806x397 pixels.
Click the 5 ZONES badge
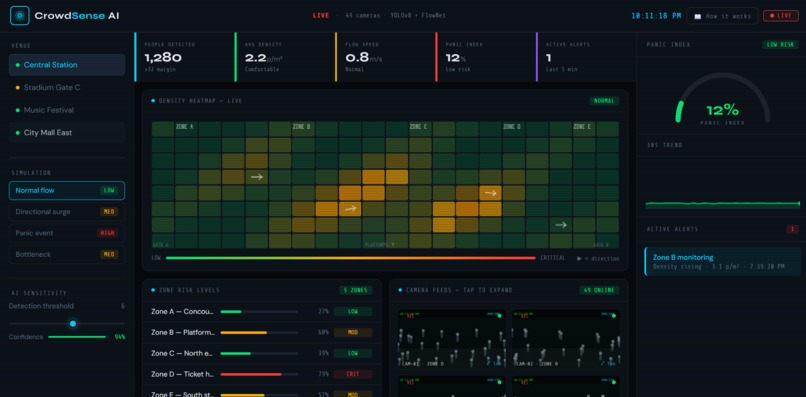point(356,290)
